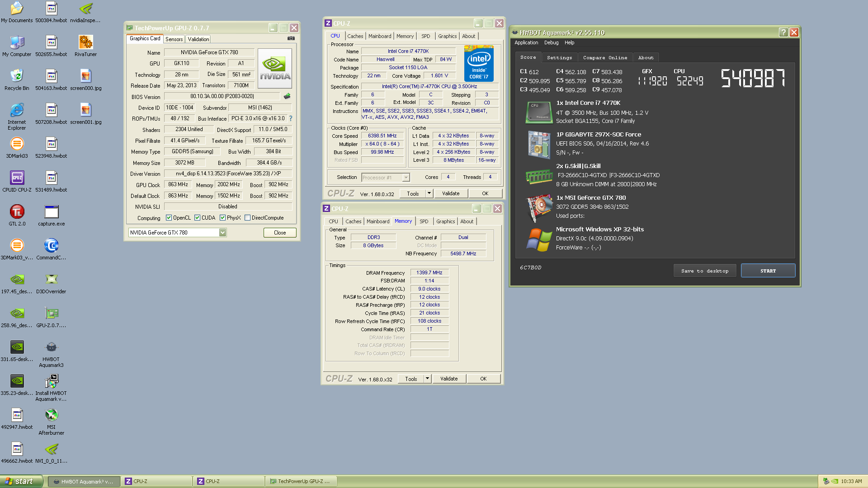Open the About tab in Aquamark
Screen dimensions: 868x488
tap(646, 57)
